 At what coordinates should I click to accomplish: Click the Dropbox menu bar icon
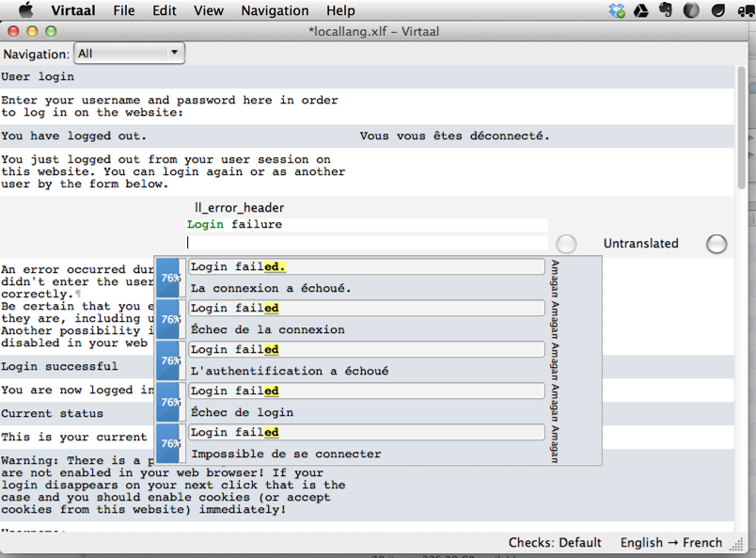coord(617,10)
